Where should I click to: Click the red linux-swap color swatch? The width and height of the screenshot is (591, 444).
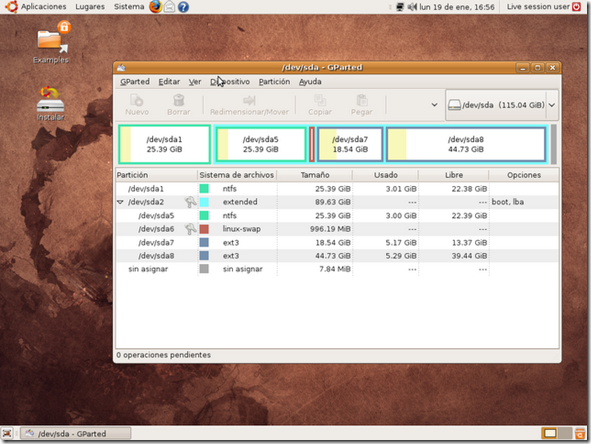tap(204, 229)
